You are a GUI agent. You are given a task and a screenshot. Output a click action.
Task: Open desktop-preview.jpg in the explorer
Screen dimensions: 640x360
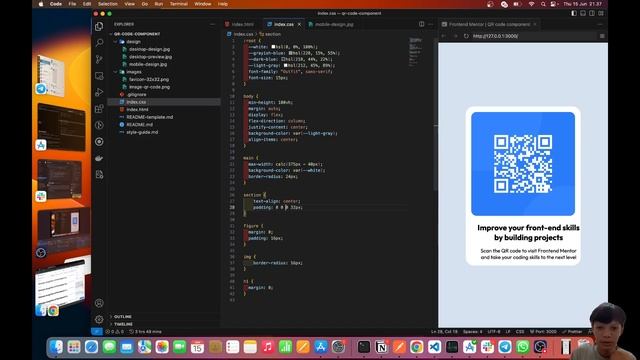150,57
